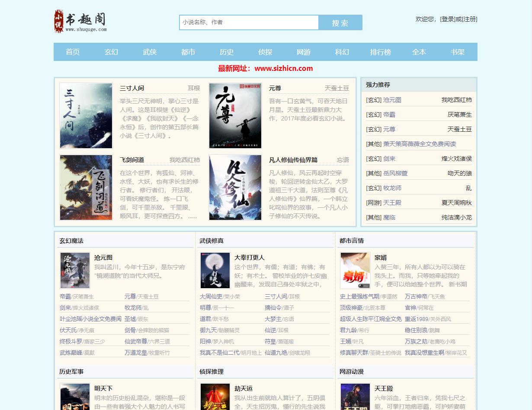
Task: Switch to the 武侠 navigation item
Action: (150, 52)
